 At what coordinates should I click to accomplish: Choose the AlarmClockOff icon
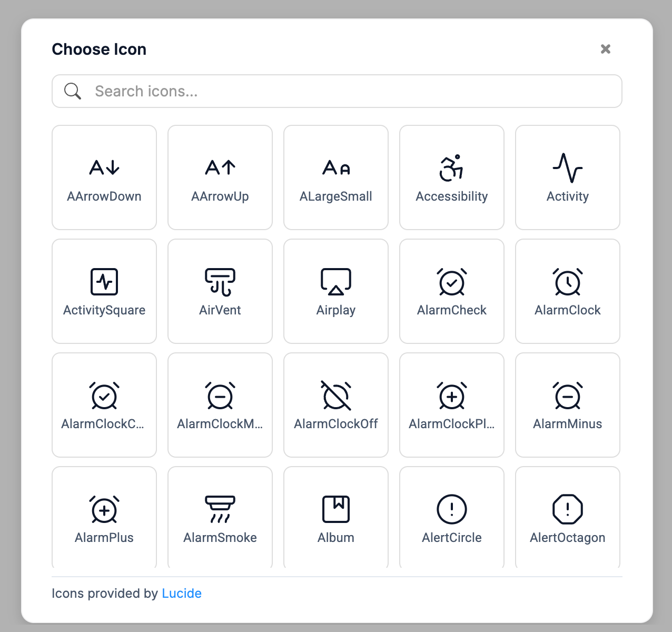click(336, 405)
